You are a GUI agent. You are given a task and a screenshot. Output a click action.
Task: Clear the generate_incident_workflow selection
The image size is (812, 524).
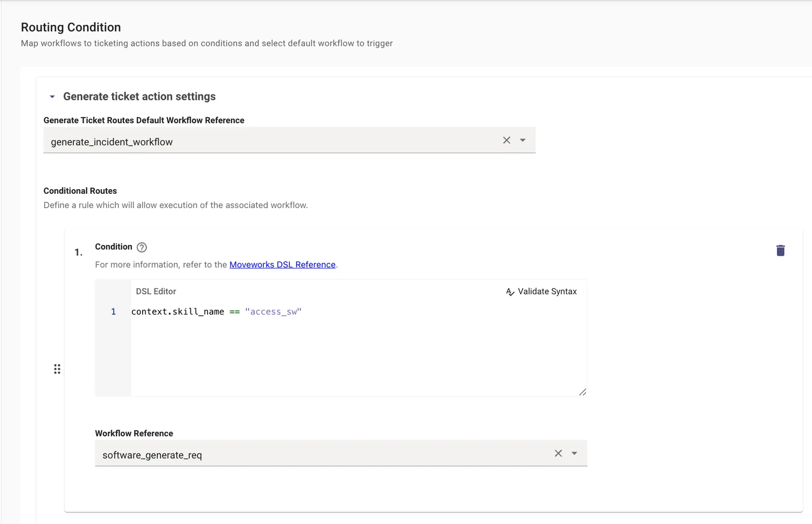(506, 140)
